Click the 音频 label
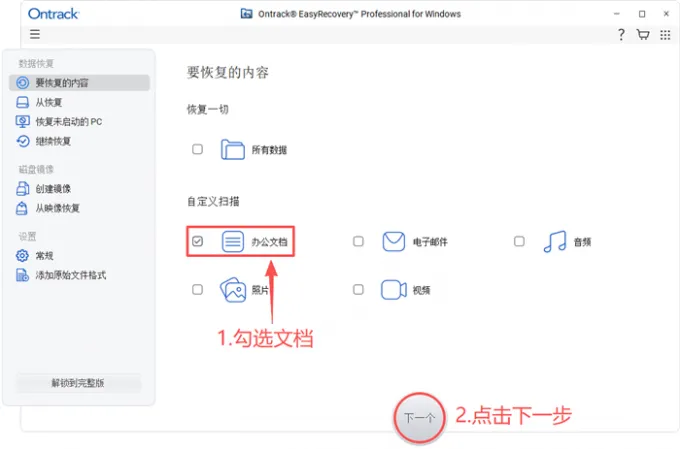The width and height of the screenshot is (680, 449). 582,242
